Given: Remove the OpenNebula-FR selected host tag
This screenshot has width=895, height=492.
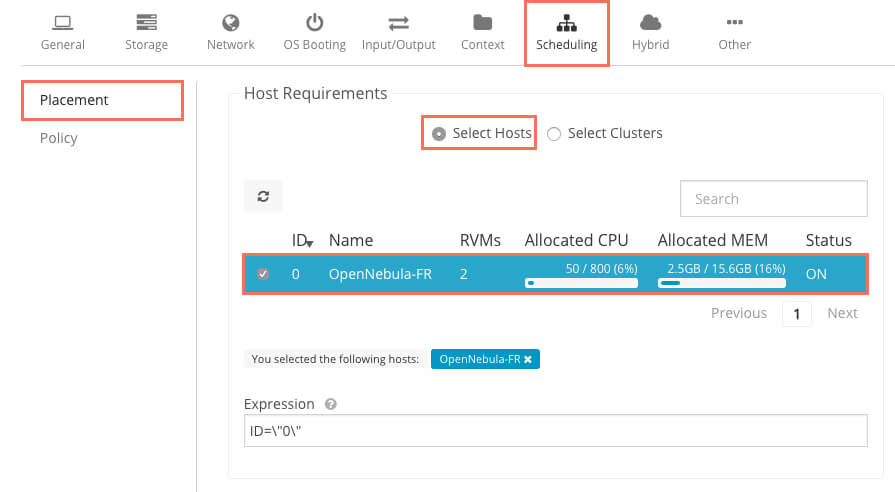Looking at the screenshot, I should [x=527, y=359].
